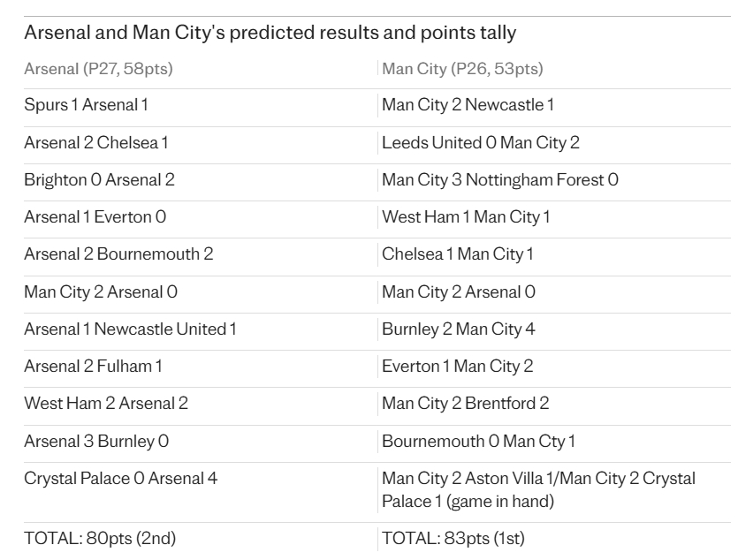Viewport: 738px width, 560px height.
Task: Click the Spurs 1 Arsenal 1 result
Action: pos(86,105)
